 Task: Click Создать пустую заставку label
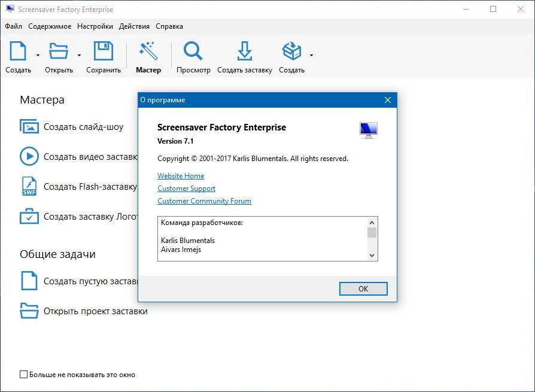(x=91, y=281)
